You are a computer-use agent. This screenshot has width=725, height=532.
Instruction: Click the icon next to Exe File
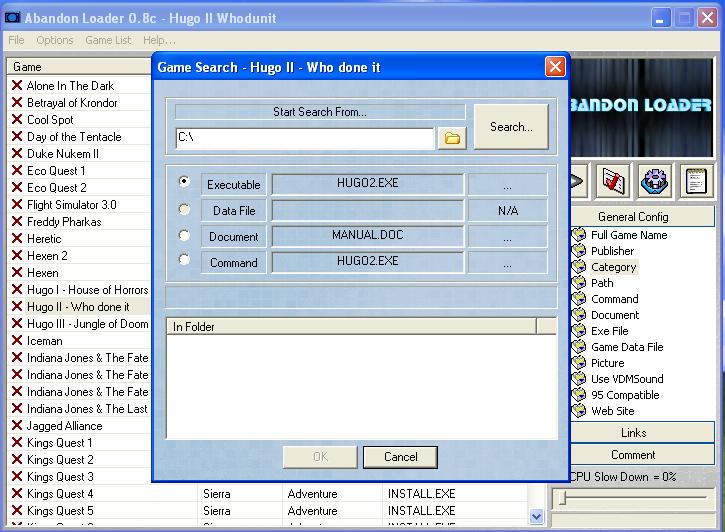[578, 331]
